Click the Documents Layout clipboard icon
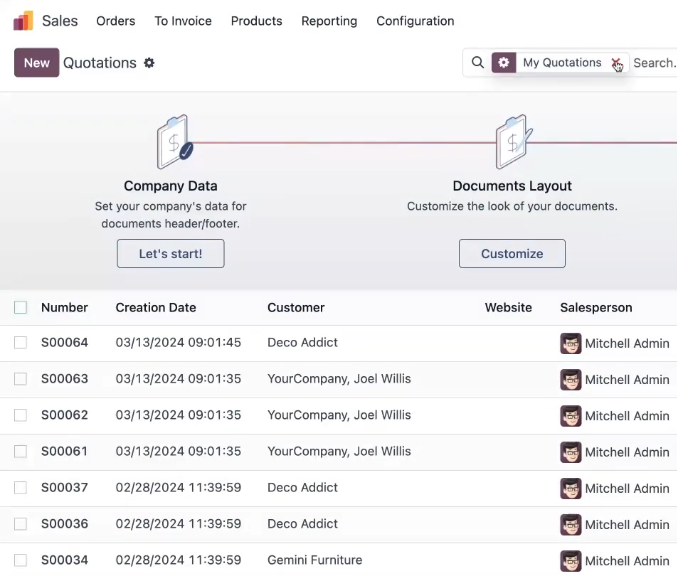 (513, 142)
